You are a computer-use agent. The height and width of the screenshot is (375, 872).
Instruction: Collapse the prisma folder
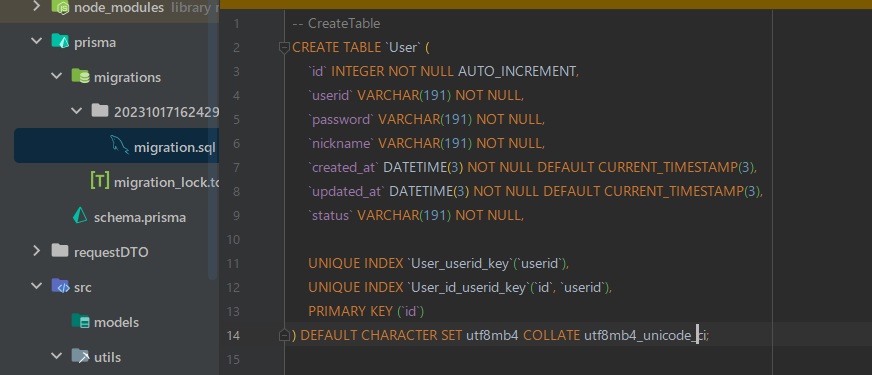[x=37, y=41]
